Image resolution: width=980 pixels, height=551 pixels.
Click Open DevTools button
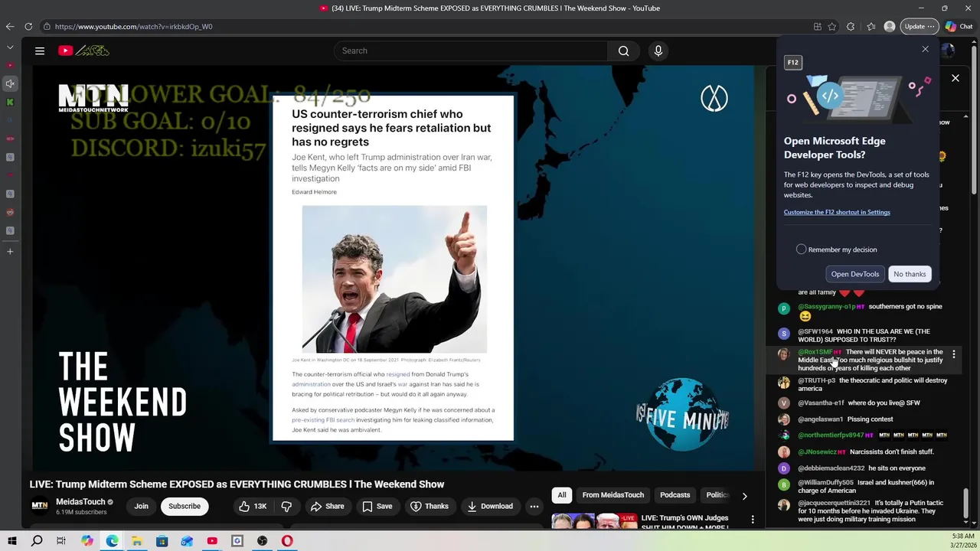(x=854, y=274)
